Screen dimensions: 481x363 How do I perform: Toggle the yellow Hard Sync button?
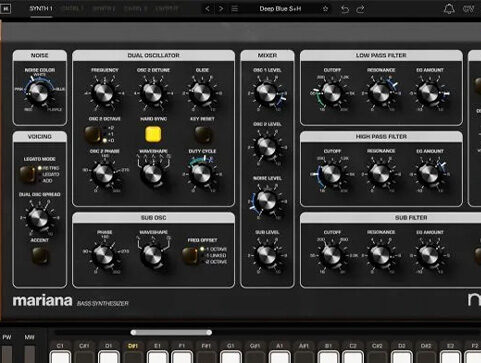[153, 134]
